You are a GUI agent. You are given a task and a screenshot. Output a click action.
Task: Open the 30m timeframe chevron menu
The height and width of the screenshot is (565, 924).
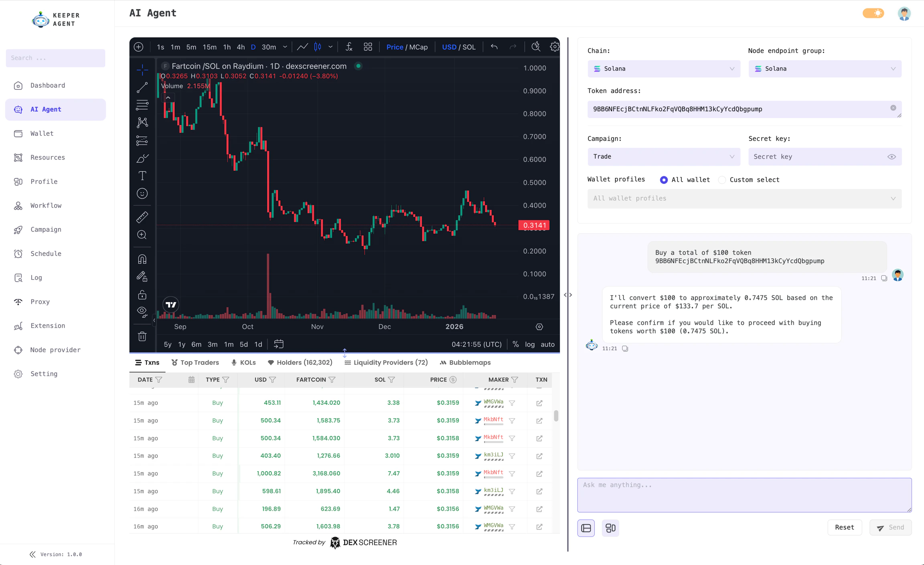click(285, 47)
